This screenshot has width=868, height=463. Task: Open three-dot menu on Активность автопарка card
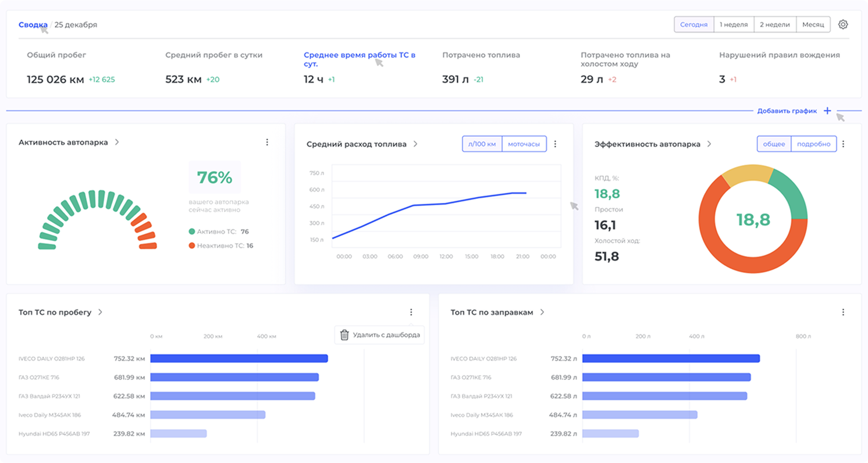click(x=267, y=142)
